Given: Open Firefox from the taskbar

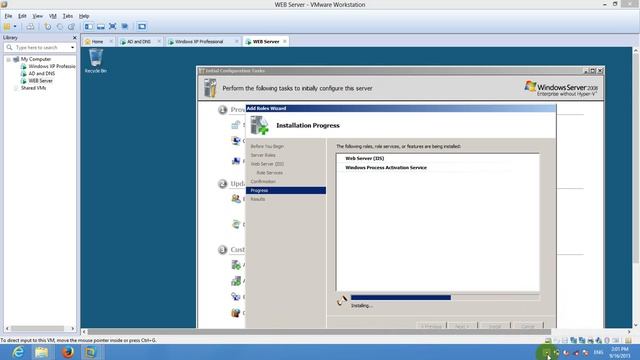Looking at the screenshot, I should [67, 352].
